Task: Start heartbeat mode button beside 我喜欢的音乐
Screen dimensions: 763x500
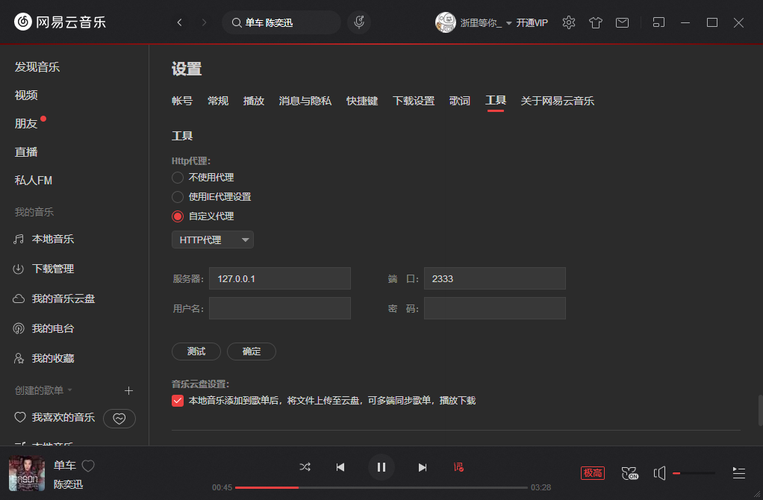Action: pos(119,418)
